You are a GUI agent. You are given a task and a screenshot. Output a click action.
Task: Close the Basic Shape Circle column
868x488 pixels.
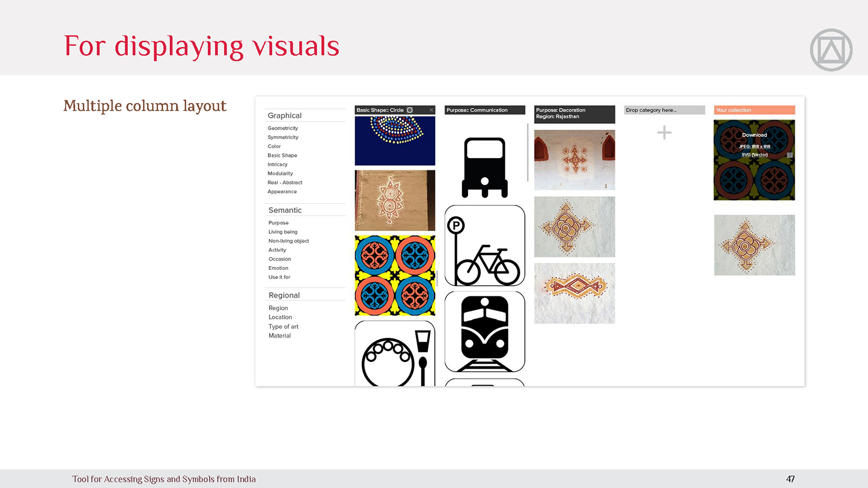[431, 110]
